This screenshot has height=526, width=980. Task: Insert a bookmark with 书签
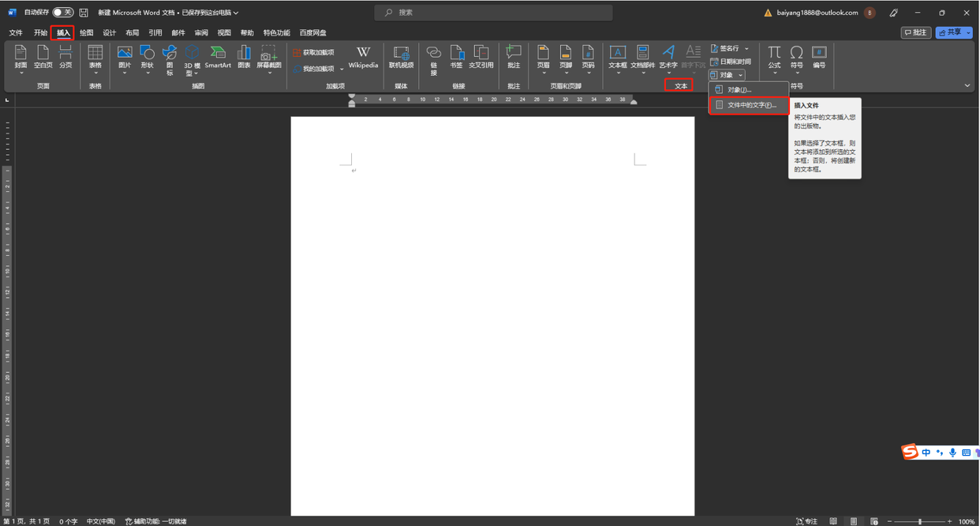pos(456,56)
